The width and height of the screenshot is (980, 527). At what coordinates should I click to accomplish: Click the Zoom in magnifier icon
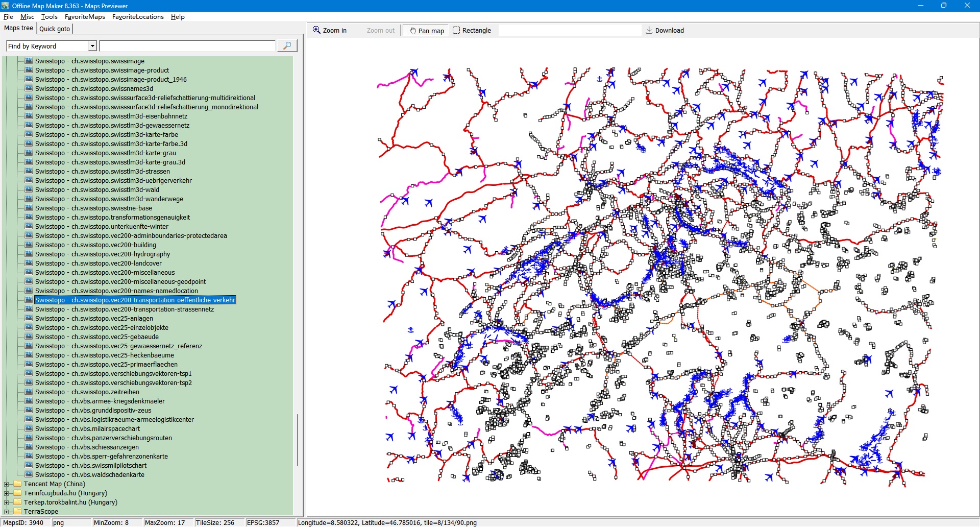pos(316,30)
